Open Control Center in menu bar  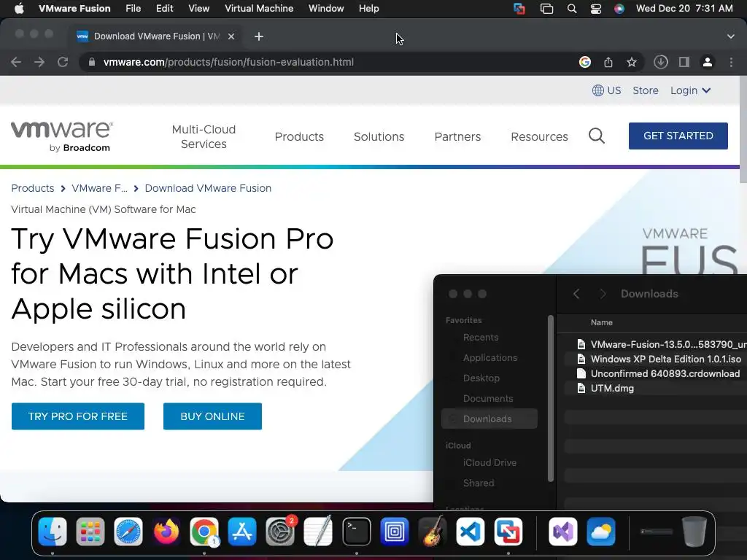[595, 9]
